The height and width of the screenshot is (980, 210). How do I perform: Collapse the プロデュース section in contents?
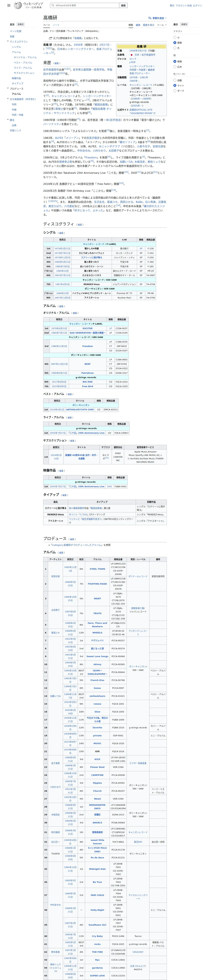(8, 88)
